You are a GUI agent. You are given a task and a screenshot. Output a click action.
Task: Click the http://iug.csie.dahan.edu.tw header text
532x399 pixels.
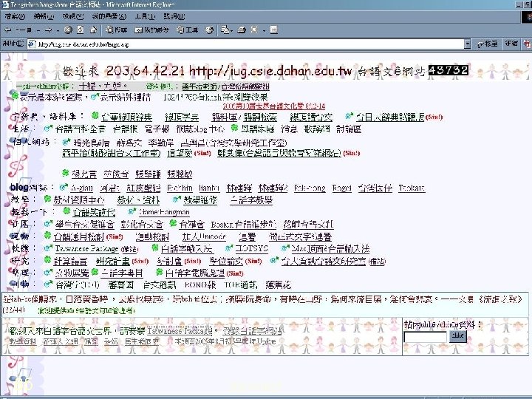click(x=270, y=71)
